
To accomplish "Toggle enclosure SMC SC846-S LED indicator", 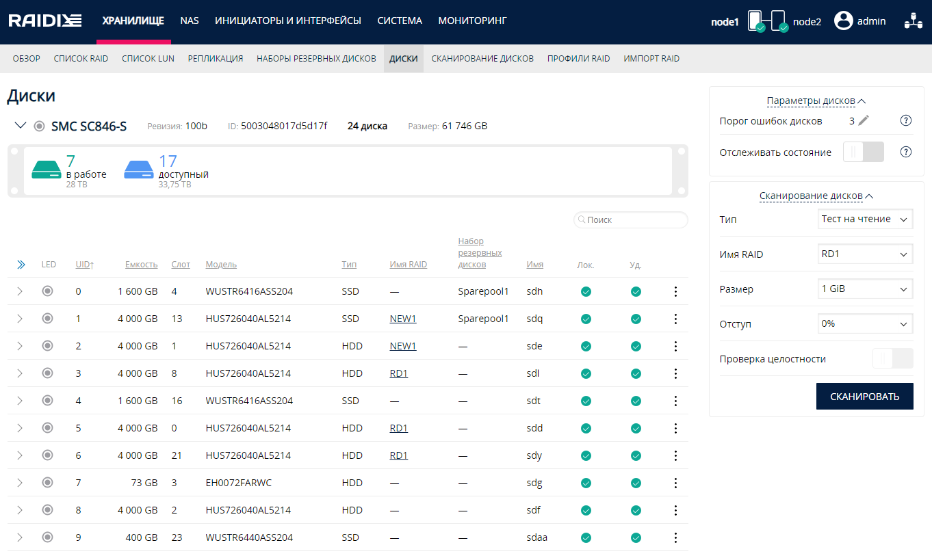I will 39,126.
